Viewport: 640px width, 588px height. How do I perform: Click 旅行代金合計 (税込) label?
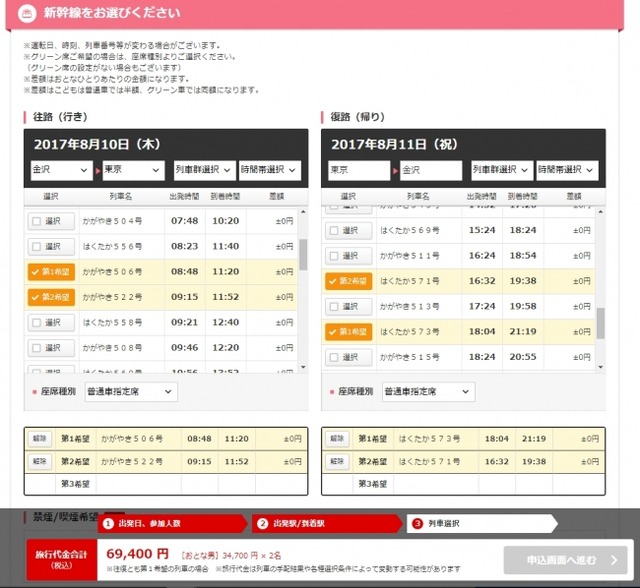tap(62, 559)
